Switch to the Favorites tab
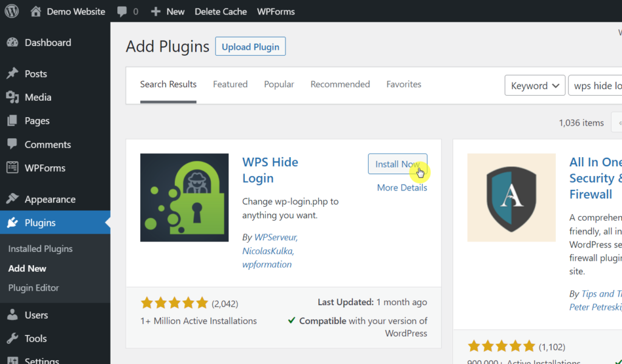The image size is (622, 364). pyautogui.click(x=404, y=84)
